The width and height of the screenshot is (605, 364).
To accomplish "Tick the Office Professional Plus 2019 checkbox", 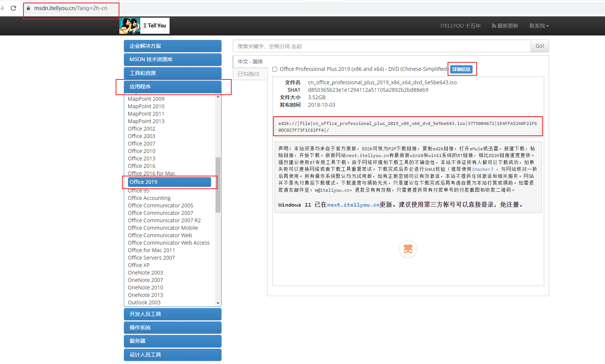I will pos(275,69).
